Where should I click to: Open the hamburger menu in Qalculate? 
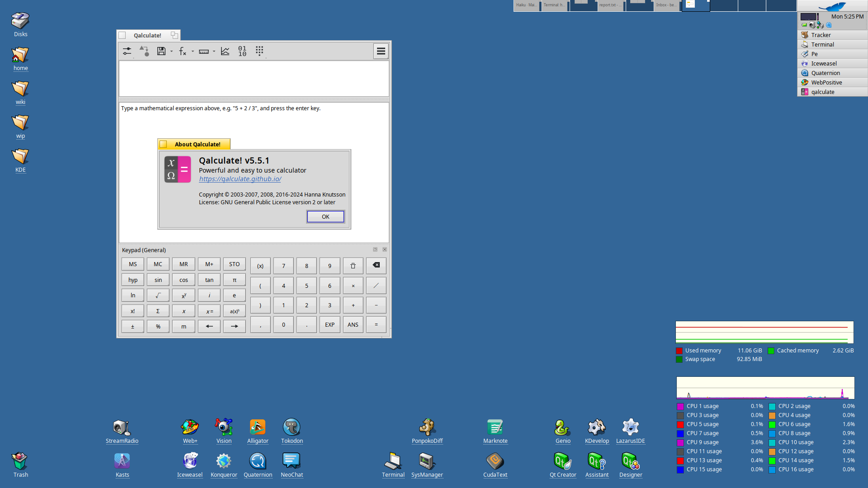381,51
